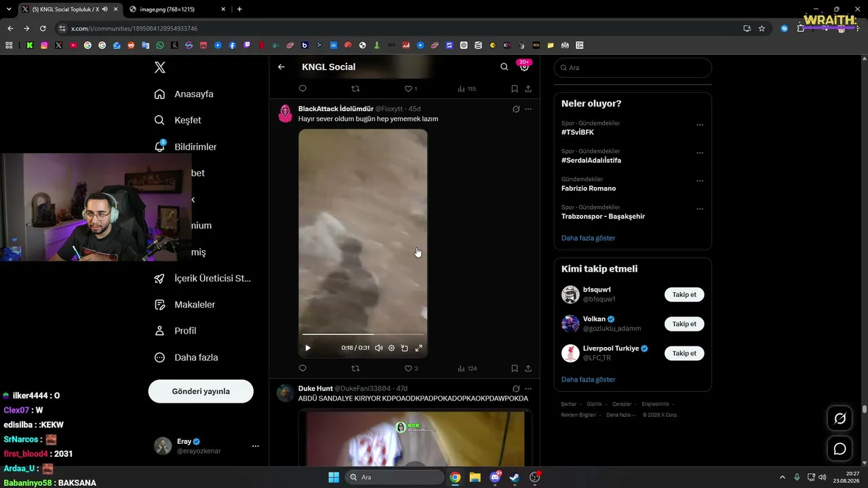Open the floating Grok button
This screenshot has width=868, height=488.
840,419
